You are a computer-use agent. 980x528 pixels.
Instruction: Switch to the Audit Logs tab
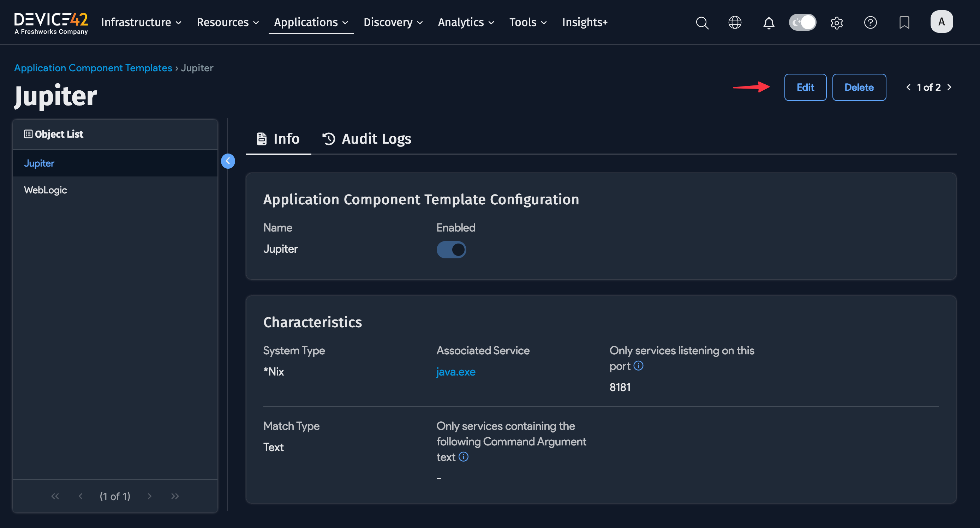(x=366, y=139)
